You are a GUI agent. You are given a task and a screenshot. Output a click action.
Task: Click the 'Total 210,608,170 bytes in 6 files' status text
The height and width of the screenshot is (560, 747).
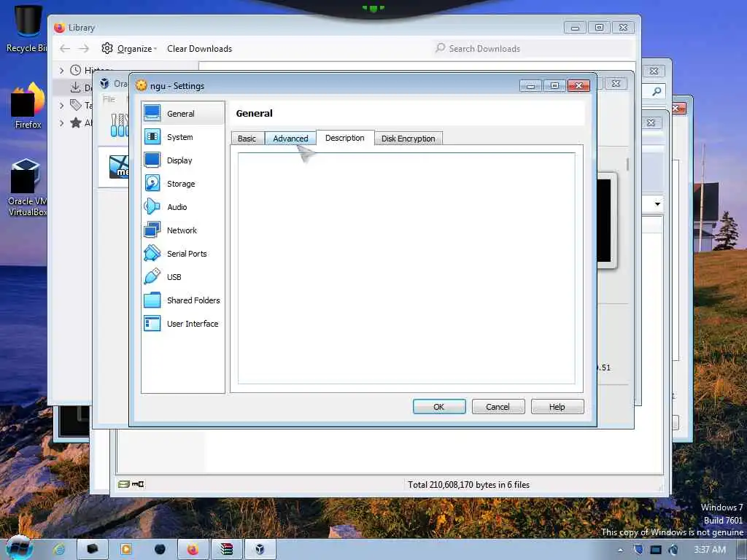coord(468,485)
